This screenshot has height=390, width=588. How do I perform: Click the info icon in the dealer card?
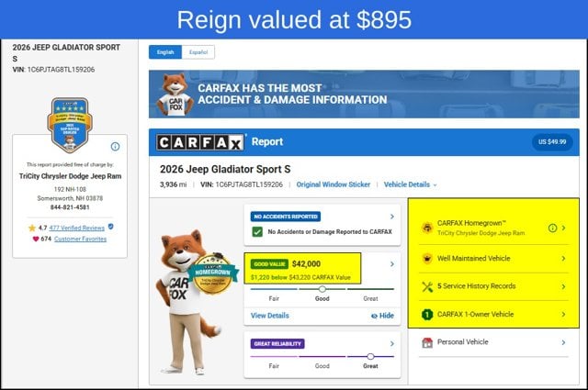(115, 147)
